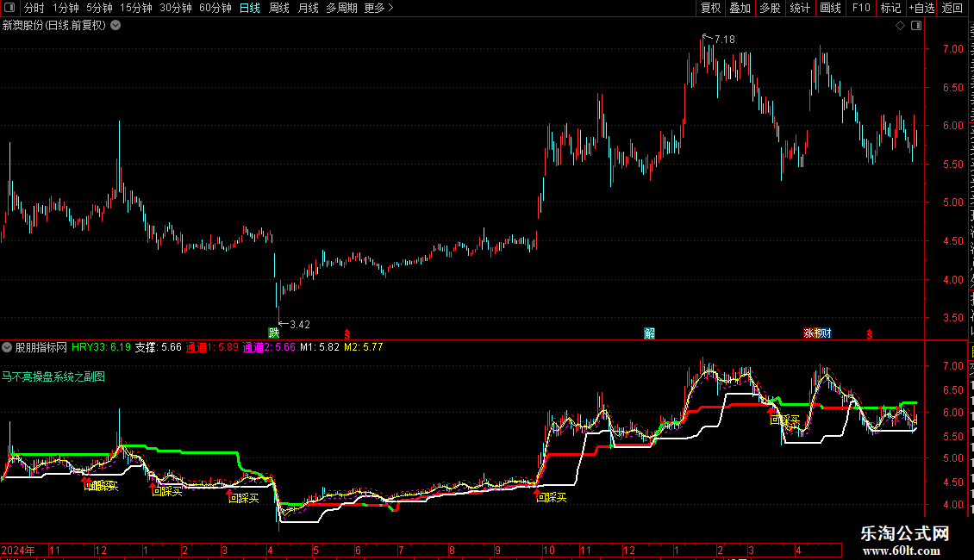Viewport: 974px width, 560px height.
Task: Click the M2: 5.77 value
Action: click(364, 347)
